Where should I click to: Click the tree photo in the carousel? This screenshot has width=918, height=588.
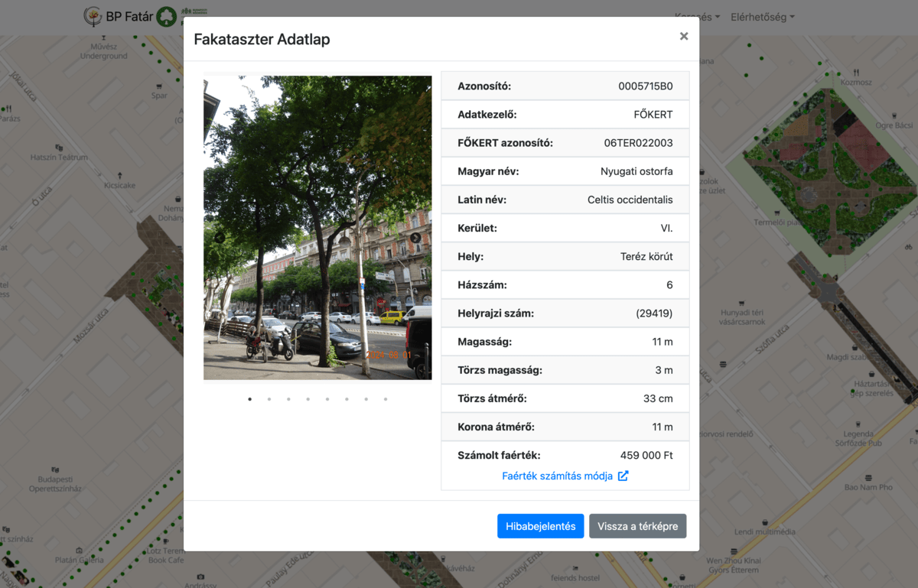pyautogui.click(x=317, y=227)
